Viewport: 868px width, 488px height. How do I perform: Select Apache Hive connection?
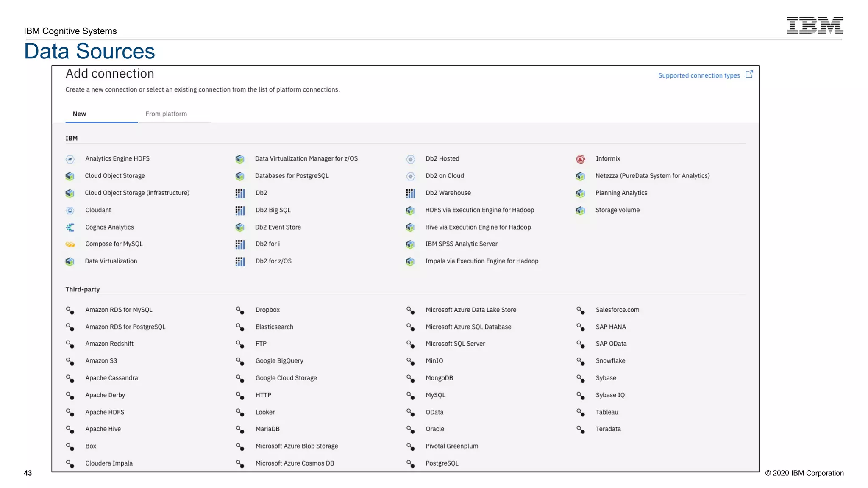tap(103, 429)
